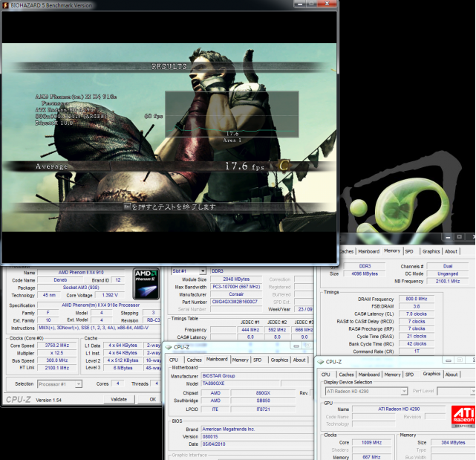Click the DRAM Frequency 800.0 MHz value
The height and width of the screenshot is (460, 476).
416,299
